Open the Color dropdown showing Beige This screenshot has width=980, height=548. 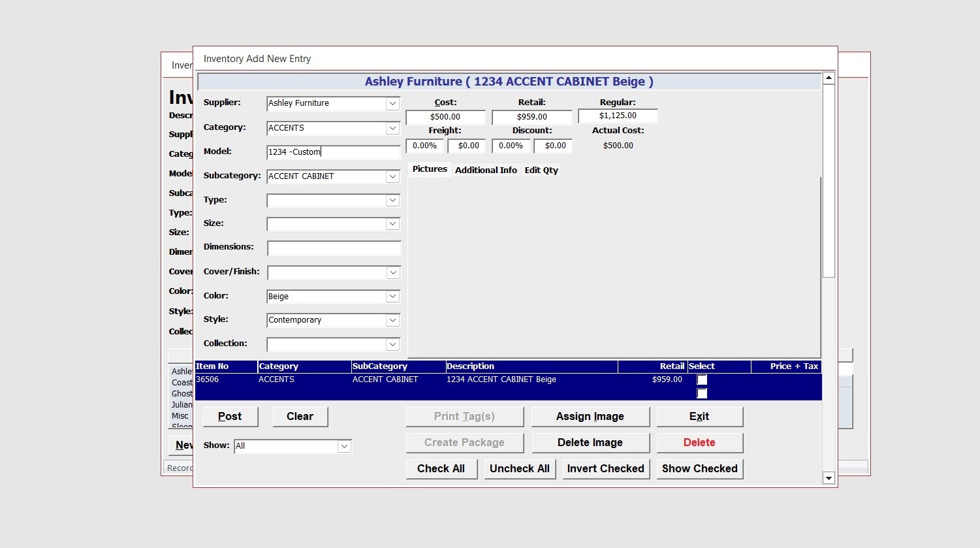[x=392, y=297]
